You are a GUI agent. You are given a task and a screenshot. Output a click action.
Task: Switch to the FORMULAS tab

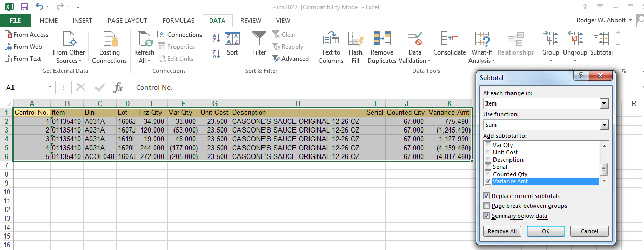click(178, 21)
